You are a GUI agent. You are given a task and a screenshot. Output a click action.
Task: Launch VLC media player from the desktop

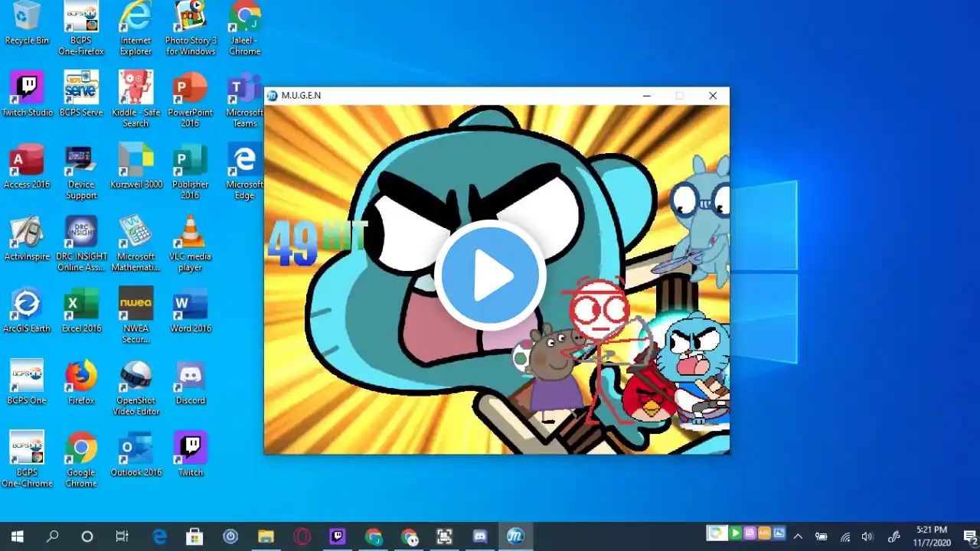(190, 237)
